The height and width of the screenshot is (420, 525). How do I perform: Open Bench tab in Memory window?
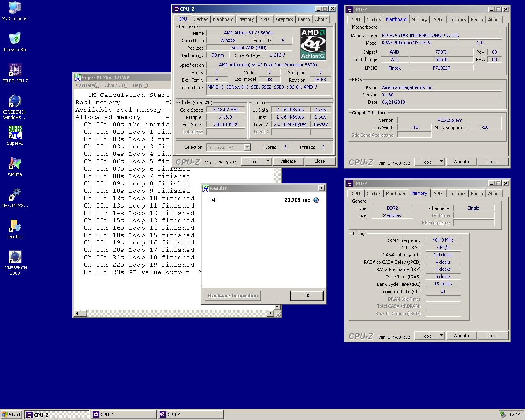(477, 194)
